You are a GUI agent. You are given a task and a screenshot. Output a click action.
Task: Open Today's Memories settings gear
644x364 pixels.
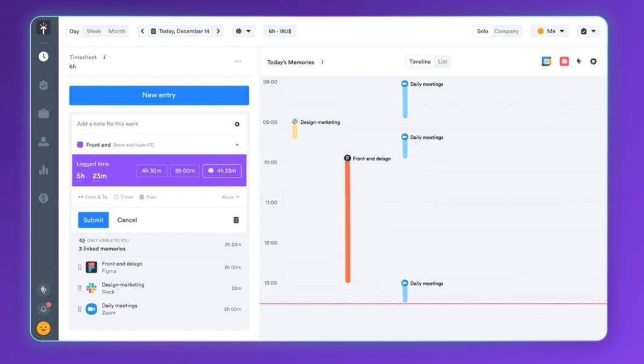[593, 62]
